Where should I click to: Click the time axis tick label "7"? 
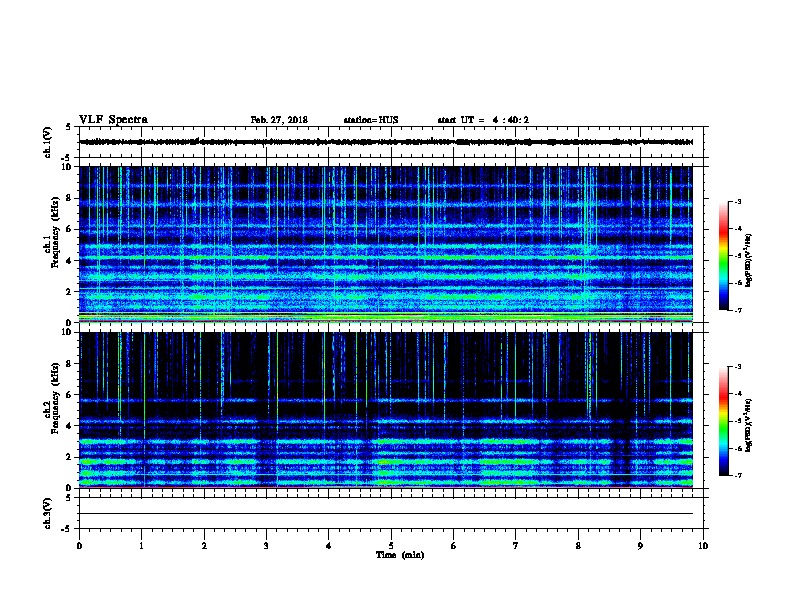(x=516, y=546)
